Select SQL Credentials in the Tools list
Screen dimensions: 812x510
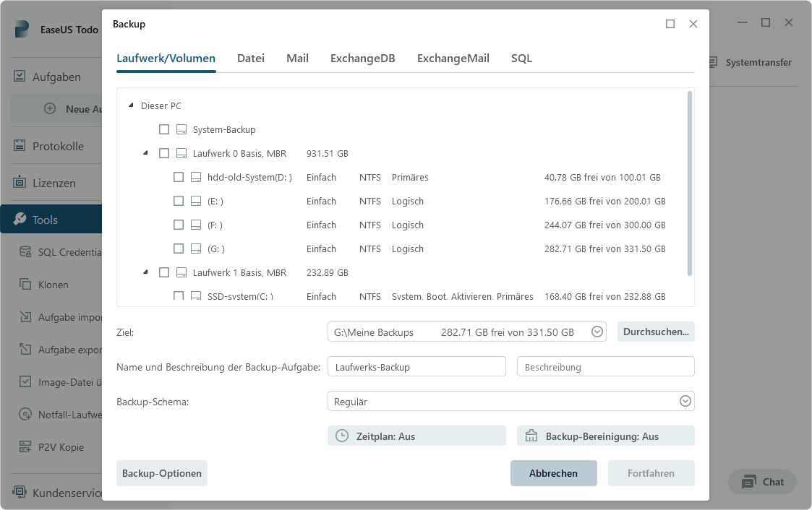61,251
